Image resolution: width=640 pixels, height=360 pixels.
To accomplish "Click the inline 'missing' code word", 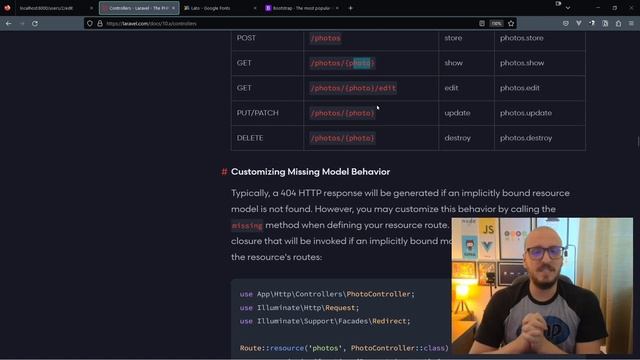I will tap(247, 225).
